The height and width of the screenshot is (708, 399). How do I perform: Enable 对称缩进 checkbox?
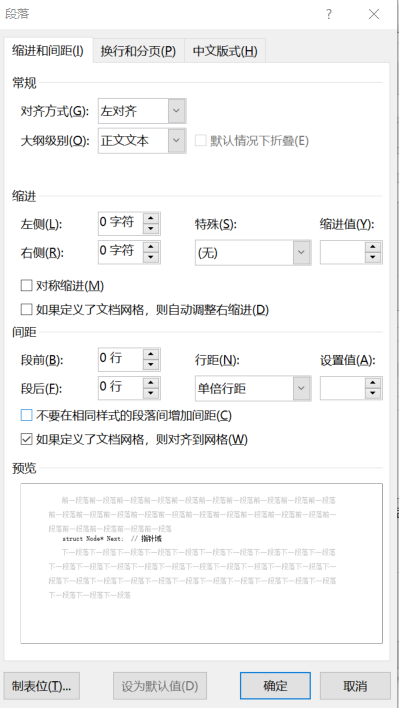pyautogui.click(x=27, y=285)
